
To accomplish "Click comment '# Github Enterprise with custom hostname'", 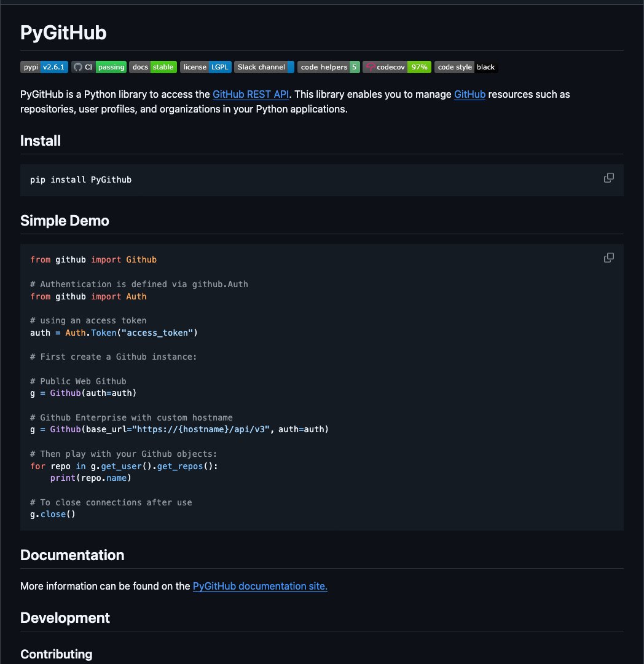I will [x=132, y=417].
